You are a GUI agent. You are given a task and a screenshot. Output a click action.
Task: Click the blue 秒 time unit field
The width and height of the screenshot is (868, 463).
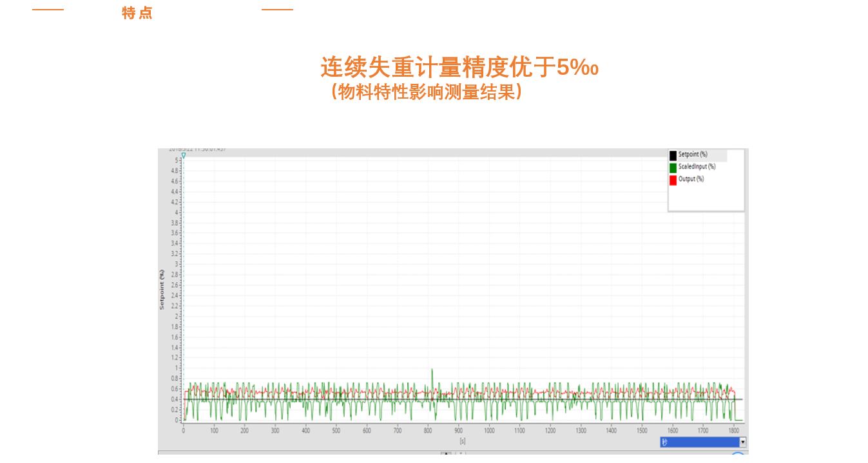coord(699,442)
